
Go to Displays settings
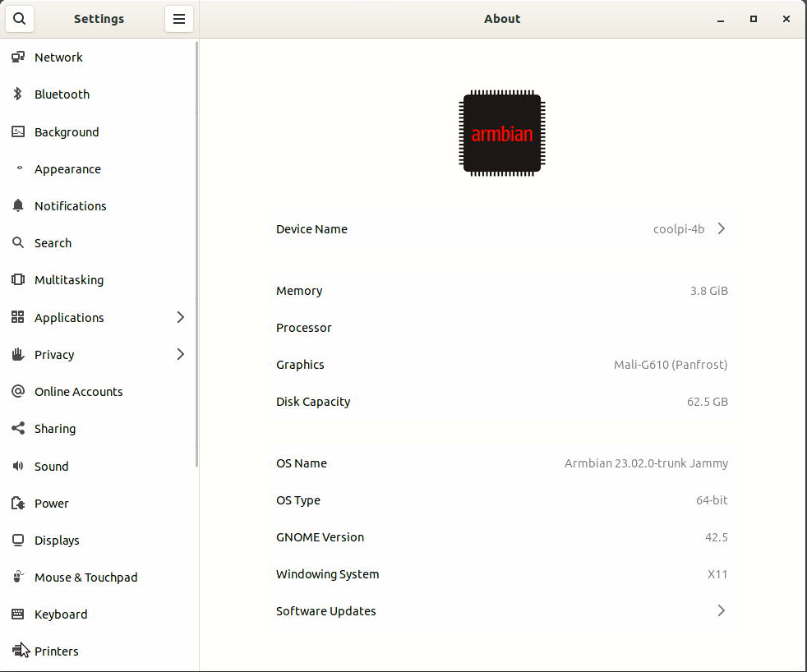point(98,541)
